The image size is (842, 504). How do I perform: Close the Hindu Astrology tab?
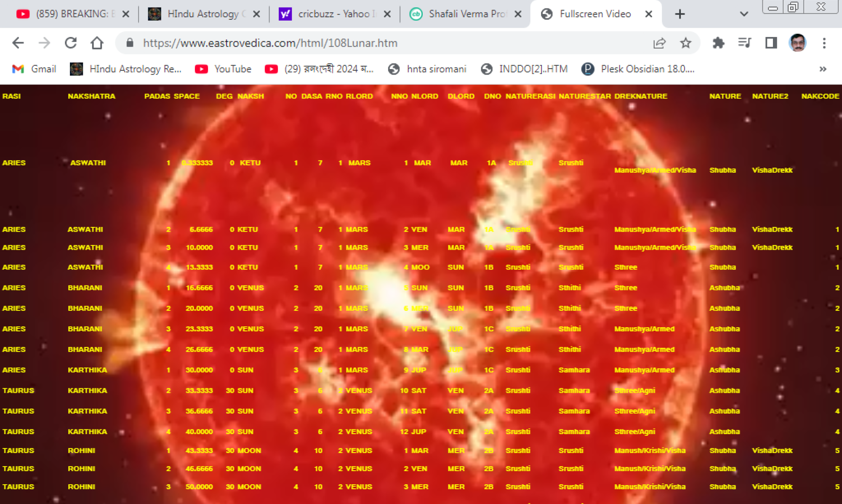coord(256,14)
